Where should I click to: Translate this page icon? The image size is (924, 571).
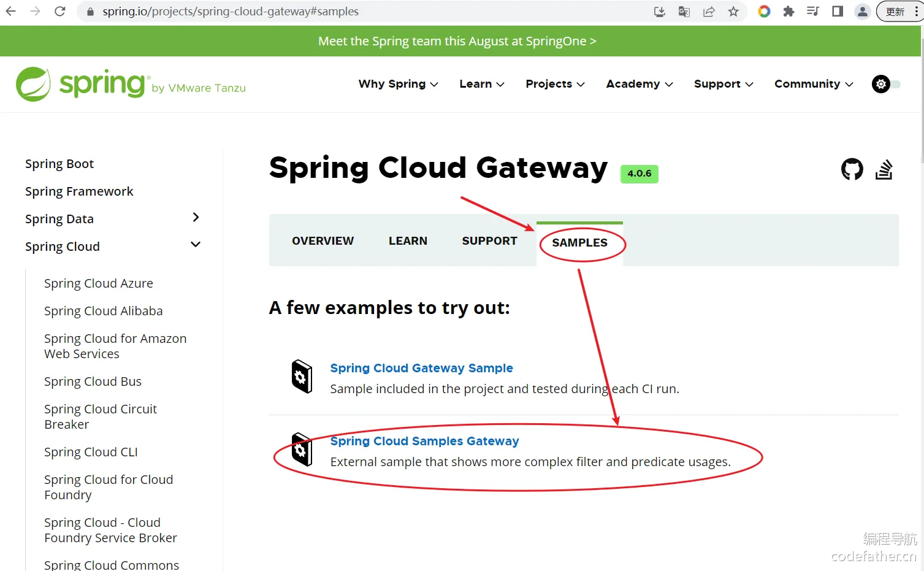pyautogui.click(x=684, y=12)
